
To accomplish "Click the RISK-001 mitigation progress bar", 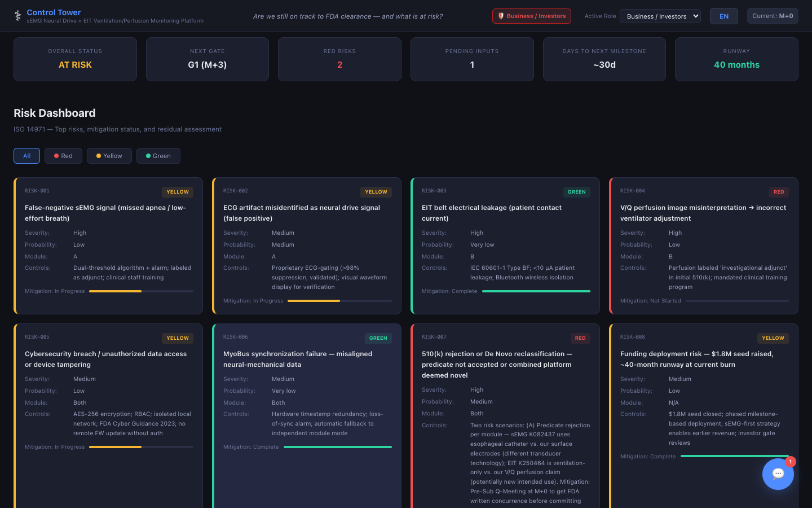I will click(141, 291).
